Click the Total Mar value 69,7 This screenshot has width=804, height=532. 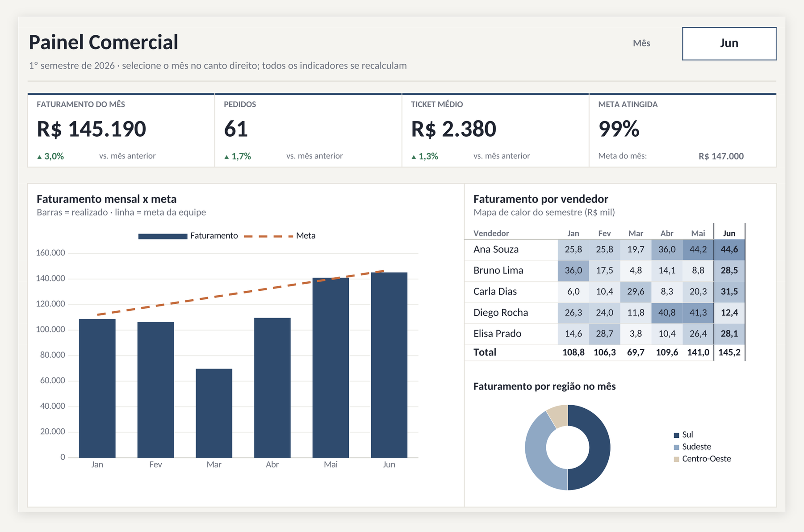click(636, 352)
